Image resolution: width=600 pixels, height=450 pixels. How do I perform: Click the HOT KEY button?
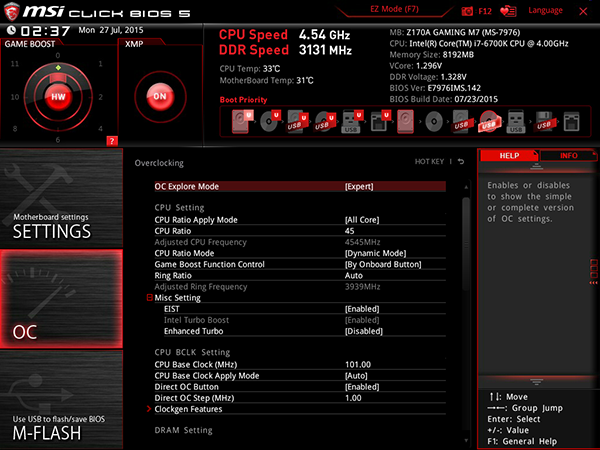429,161
